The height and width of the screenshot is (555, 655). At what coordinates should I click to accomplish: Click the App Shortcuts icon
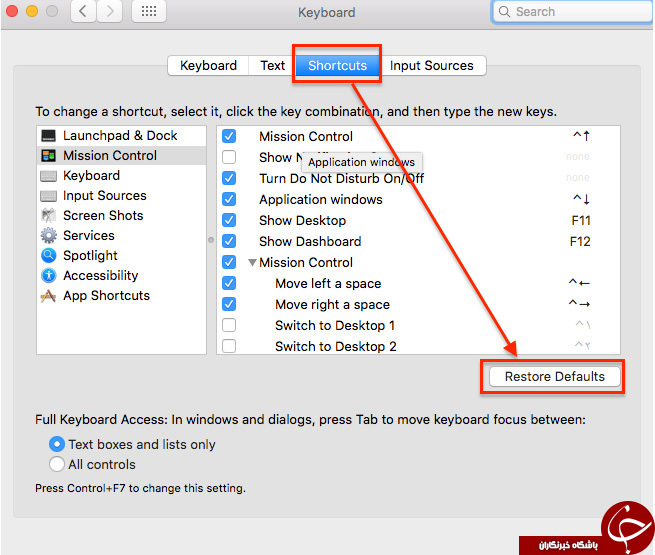coord(48,296)
